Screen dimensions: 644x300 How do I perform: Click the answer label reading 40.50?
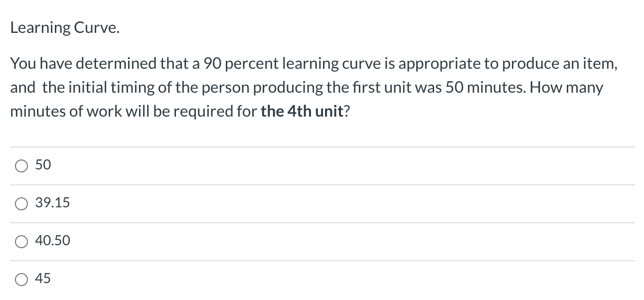coord(52,241)
